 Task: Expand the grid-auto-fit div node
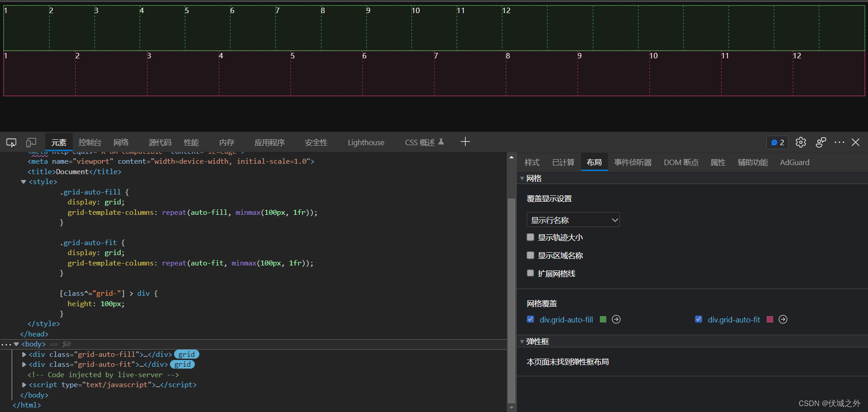tap(24, 365)
